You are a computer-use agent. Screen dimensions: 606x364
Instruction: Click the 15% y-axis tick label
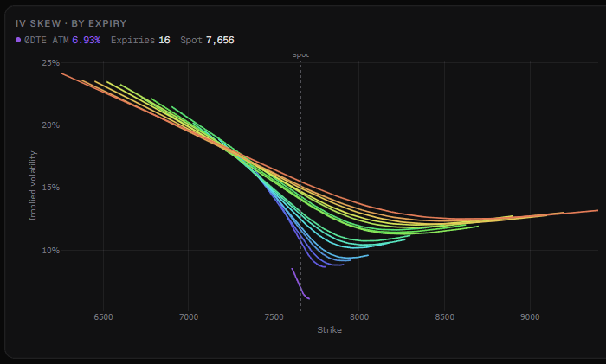(x=50, y=188)
